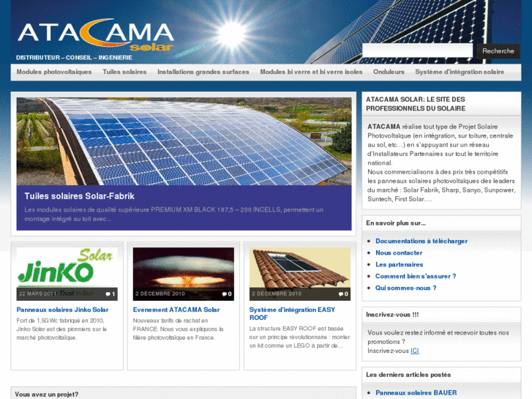Click 'Les derniers articles postés' heading
This screenshot has width=532, height=399.
coord(408,375)
